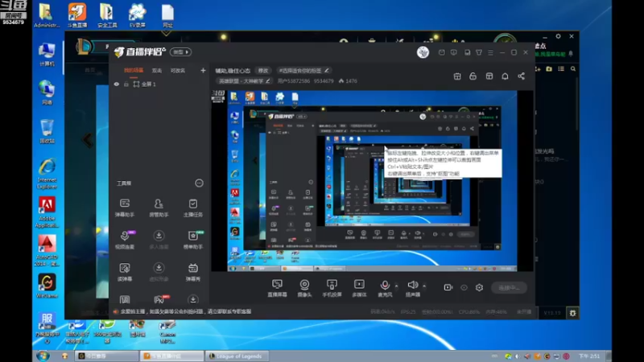Add a new scene with plus button
This screenshot has height=362, width=644.
tap(203, 70)
